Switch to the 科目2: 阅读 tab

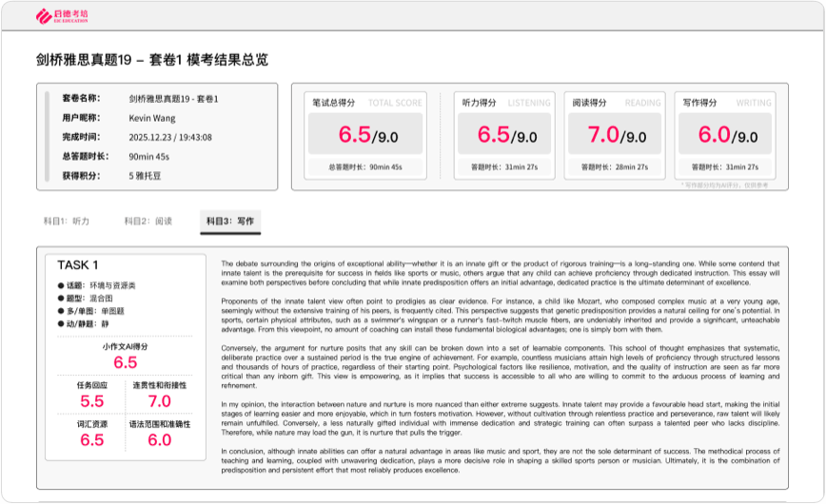pos(148,222)
